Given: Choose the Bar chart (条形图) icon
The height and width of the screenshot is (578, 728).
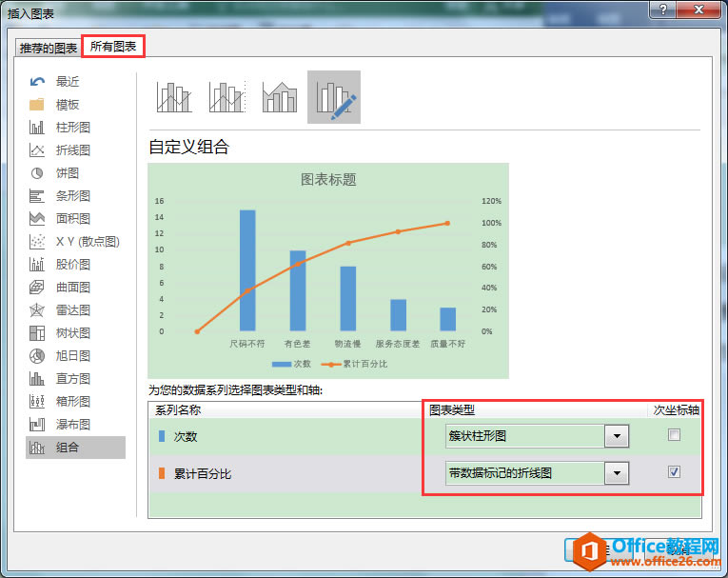Looking at the screenshot, I should 37,196.
